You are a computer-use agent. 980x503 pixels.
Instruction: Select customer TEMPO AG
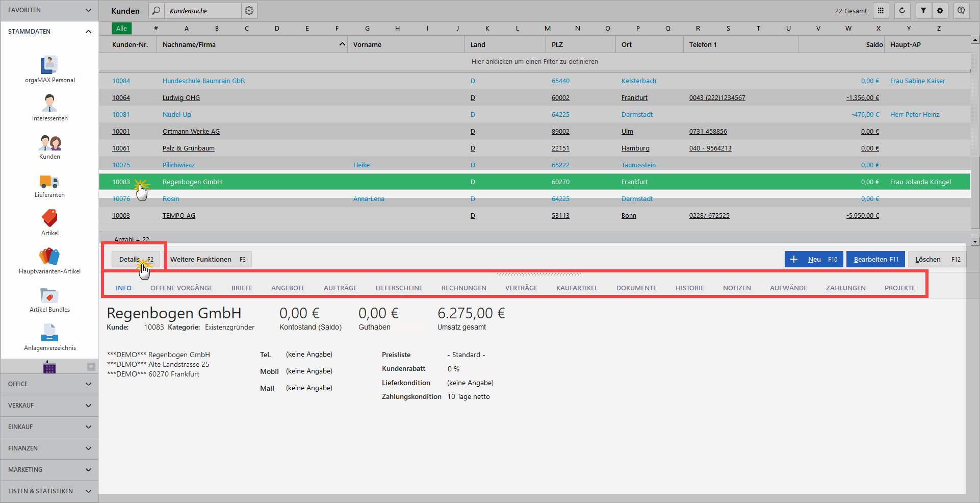[179, 215]
